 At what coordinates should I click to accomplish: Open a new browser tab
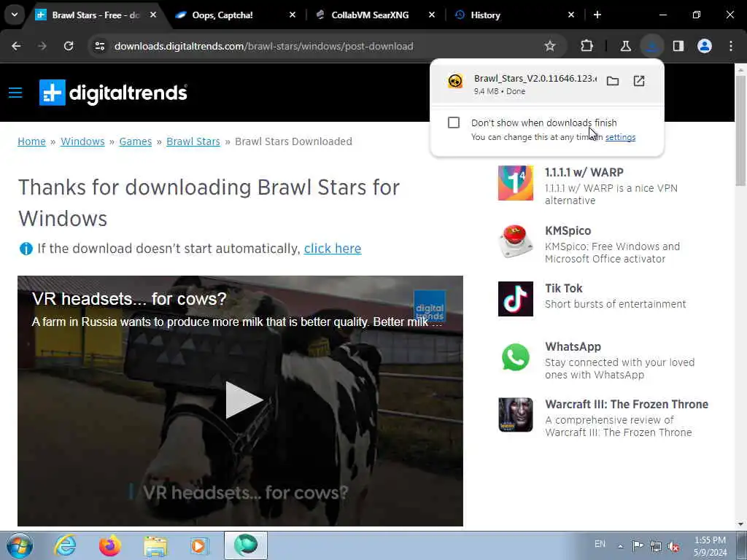pos(597,15)
